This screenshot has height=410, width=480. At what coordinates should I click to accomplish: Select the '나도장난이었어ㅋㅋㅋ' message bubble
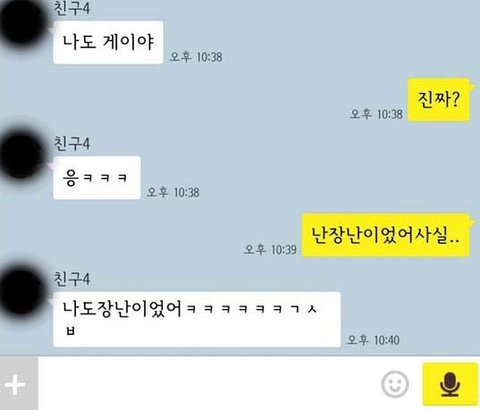(197, 319)
